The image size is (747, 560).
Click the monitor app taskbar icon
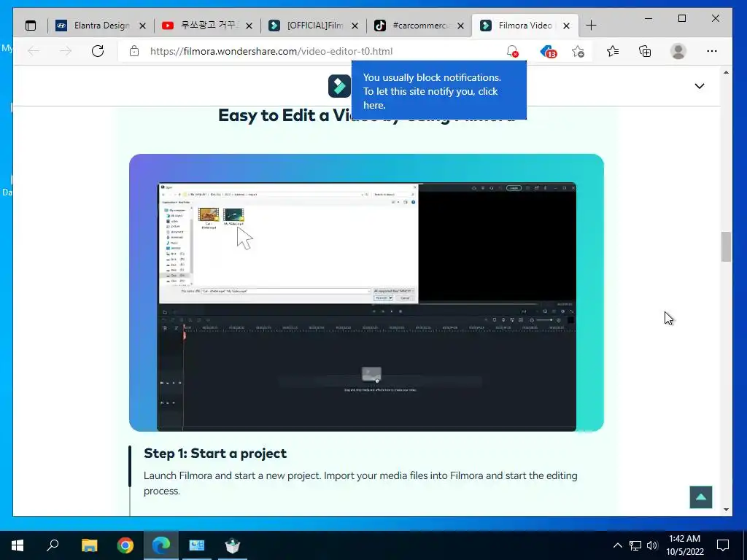(x=197, y=545)
